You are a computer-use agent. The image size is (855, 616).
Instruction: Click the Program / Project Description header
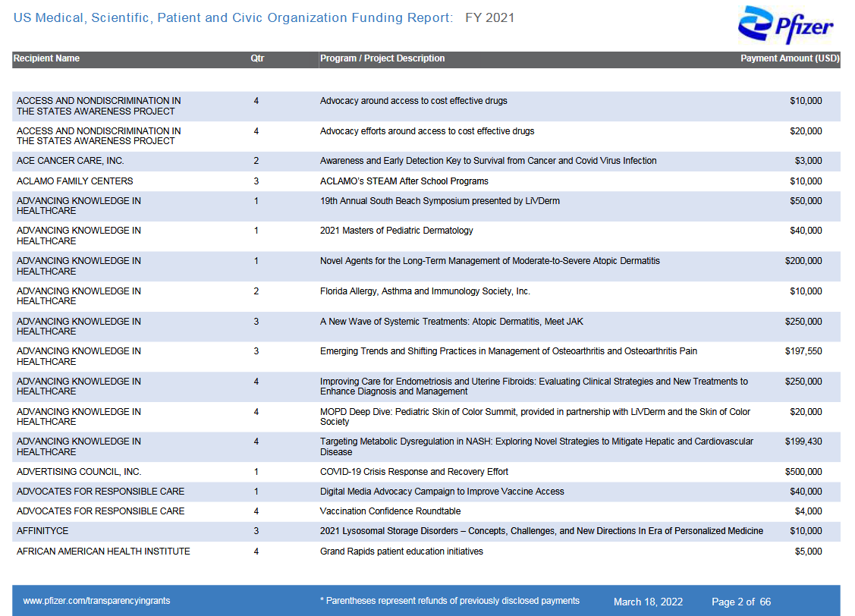coord(382,58)
